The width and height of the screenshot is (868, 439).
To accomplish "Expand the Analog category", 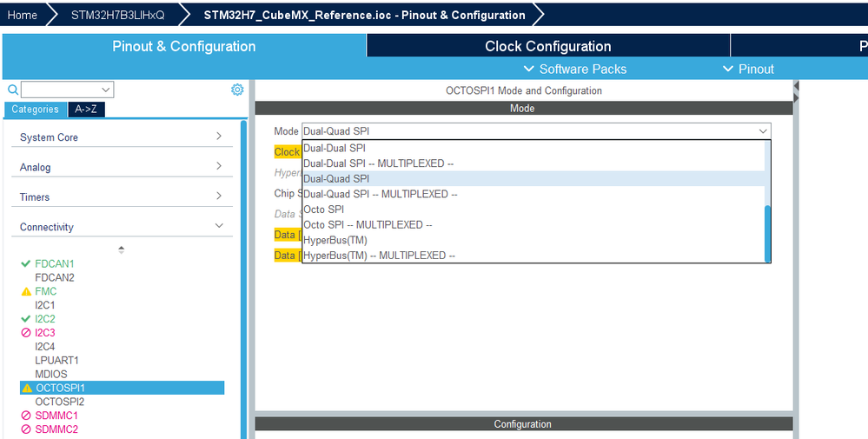I will click(x=122, y=167).
